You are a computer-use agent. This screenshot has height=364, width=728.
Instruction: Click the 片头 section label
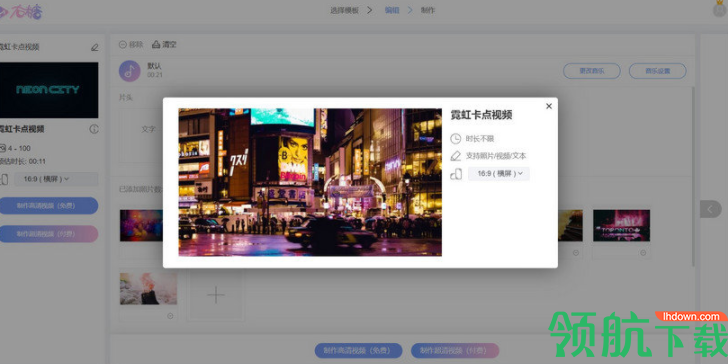point(125,98)
